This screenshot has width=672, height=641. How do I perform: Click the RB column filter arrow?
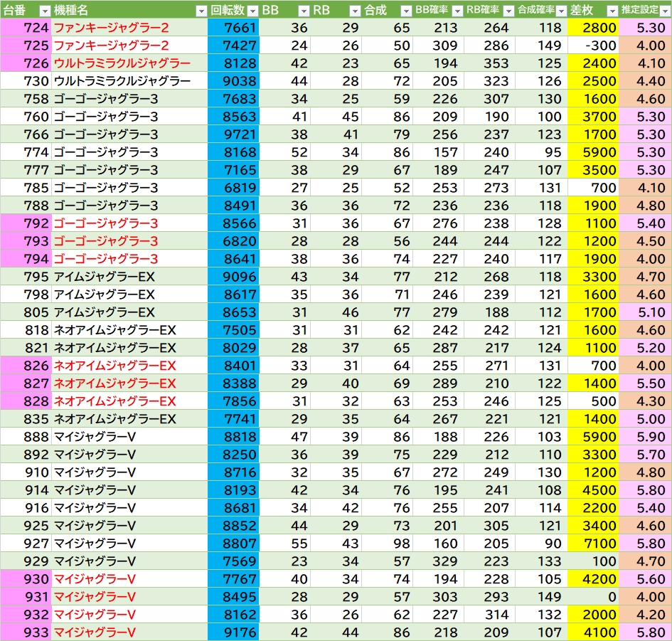pos(355,11)
